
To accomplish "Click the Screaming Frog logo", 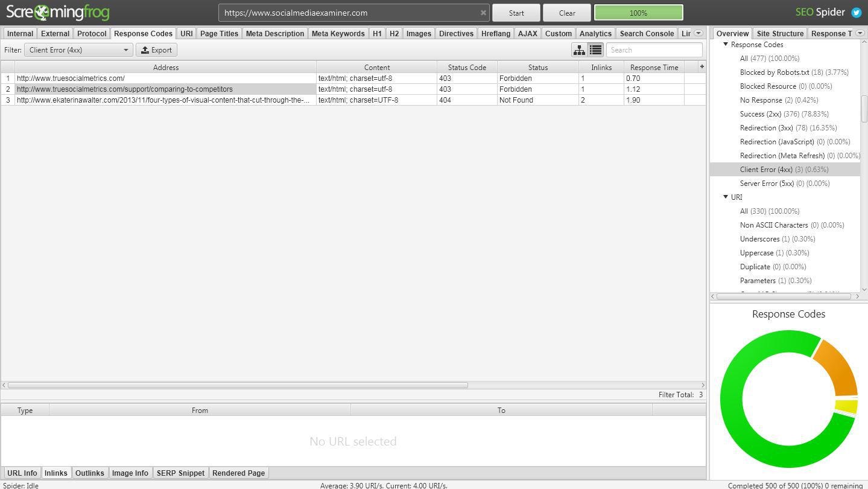I will click(x=58, y=12).
